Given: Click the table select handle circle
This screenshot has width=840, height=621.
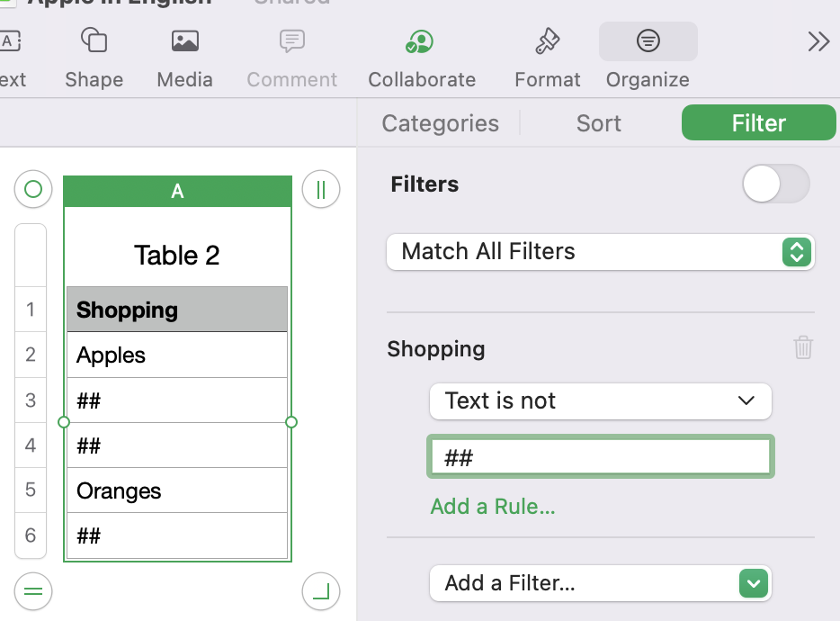Looking at the screenshot, I should (33, 190).
